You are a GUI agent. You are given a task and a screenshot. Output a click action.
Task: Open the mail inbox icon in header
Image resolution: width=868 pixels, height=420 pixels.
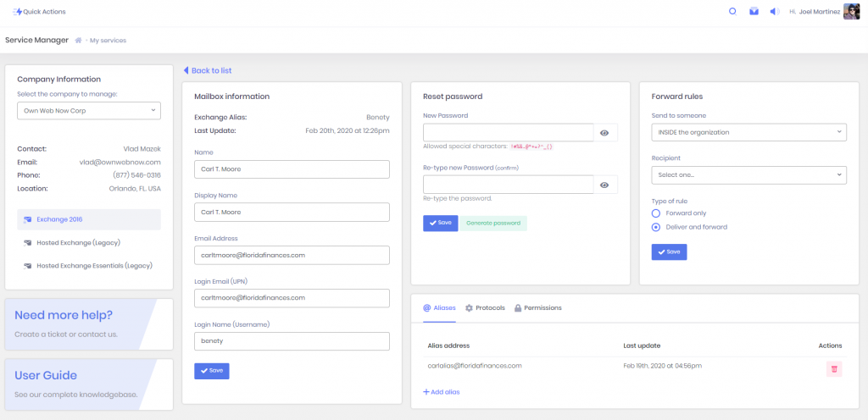754,12
